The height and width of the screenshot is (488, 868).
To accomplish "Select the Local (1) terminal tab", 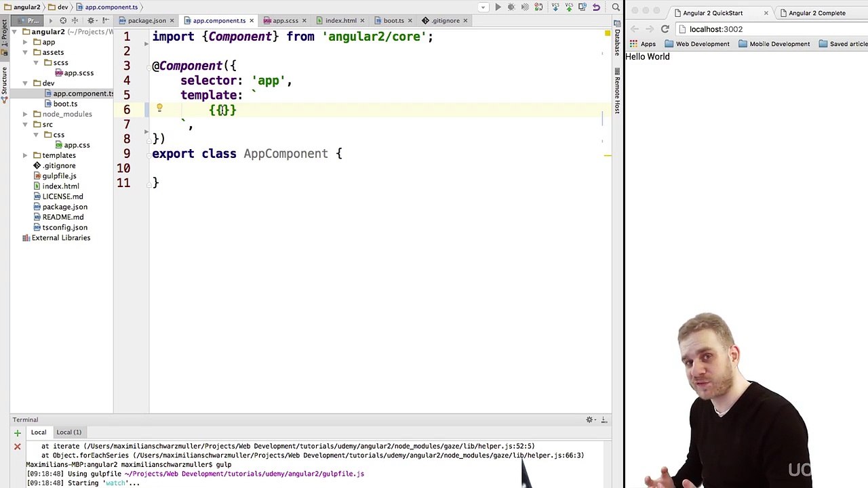I will (68, 432).
